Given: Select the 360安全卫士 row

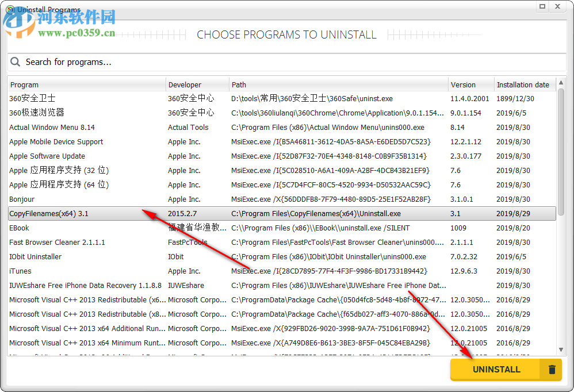Looking at the screenshot, I should tap(282, 98).
